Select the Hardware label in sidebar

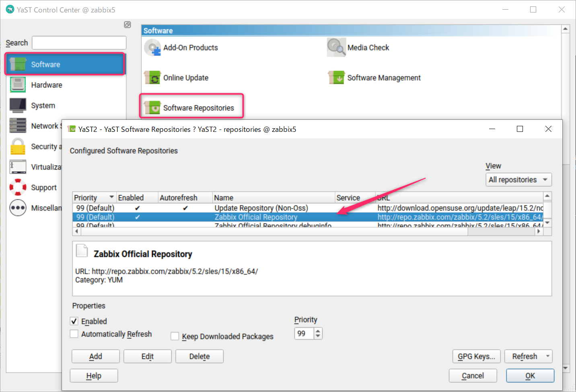47,85
